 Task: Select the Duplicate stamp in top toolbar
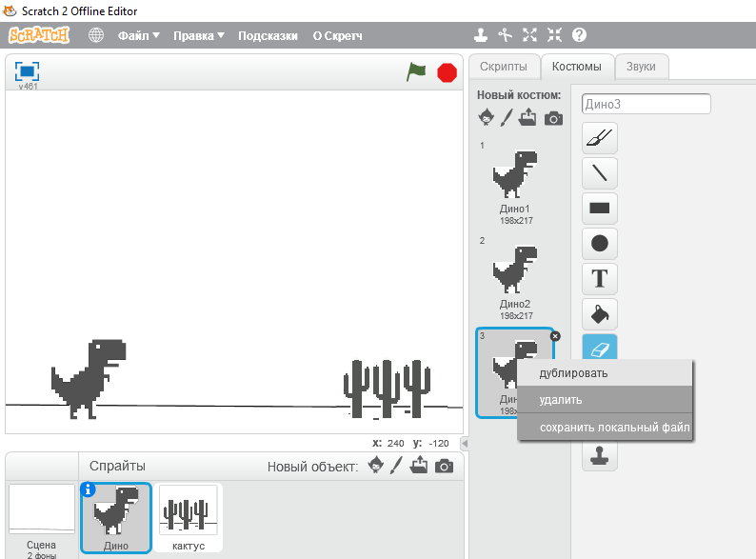click(480, 35)
